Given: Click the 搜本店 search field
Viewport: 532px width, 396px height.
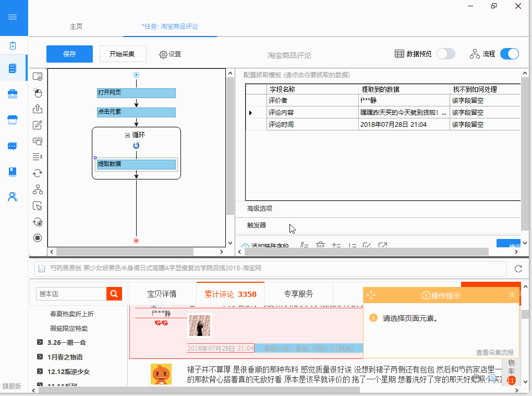Looking at the screenshot, I should point(71,294).
